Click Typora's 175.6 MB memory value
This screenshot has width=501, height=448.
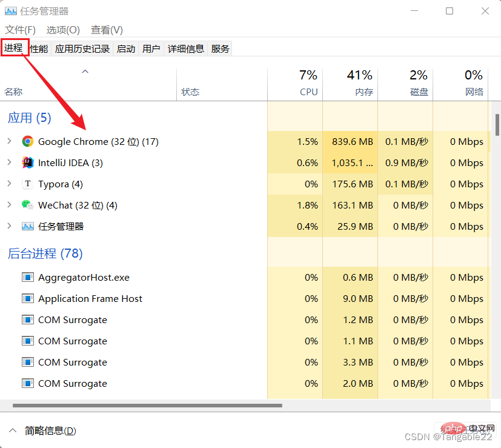click(353, 184)
